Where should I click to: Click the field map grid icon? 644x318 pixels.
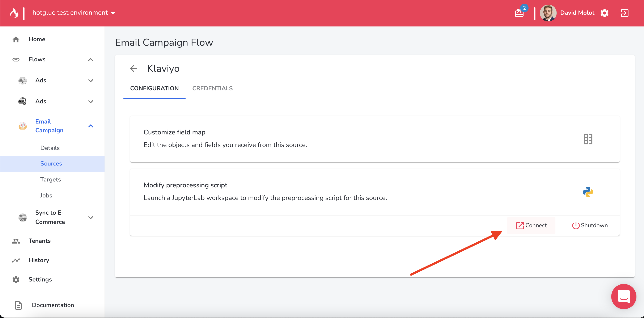588,139
